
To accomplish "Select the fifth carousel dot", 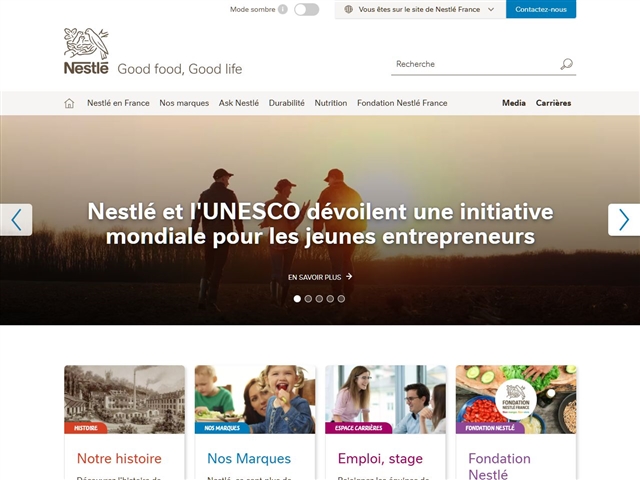I will 341,299.
